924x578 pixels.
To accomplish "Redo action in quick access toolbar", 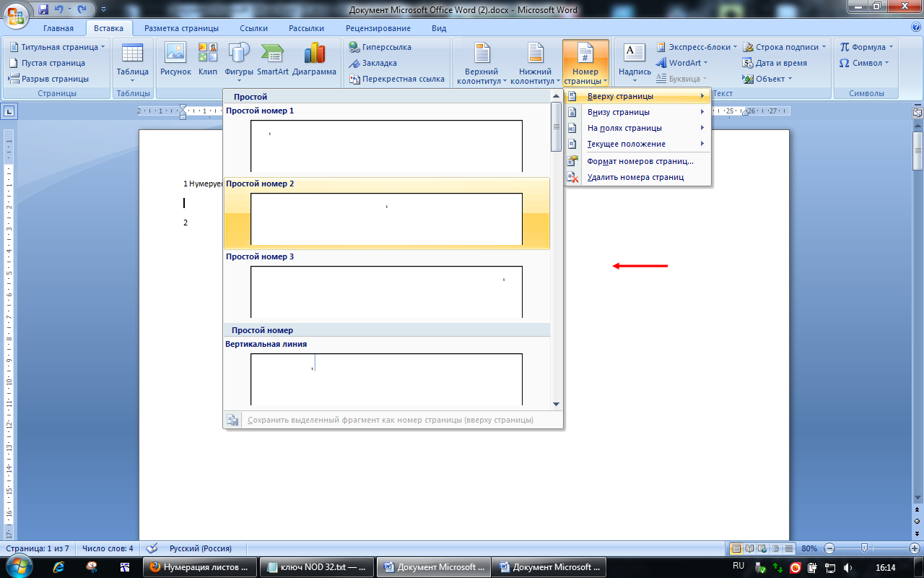I will [82, 9].
